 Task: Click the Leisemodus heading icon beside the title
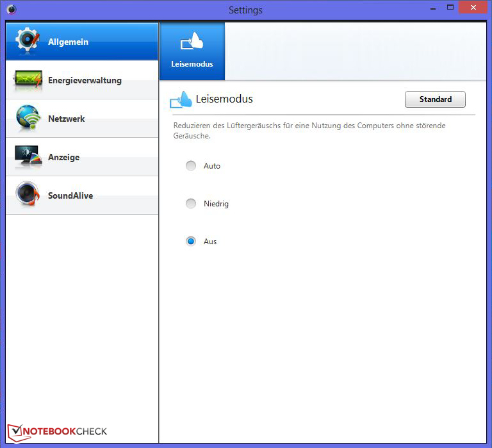click(181, 100)
